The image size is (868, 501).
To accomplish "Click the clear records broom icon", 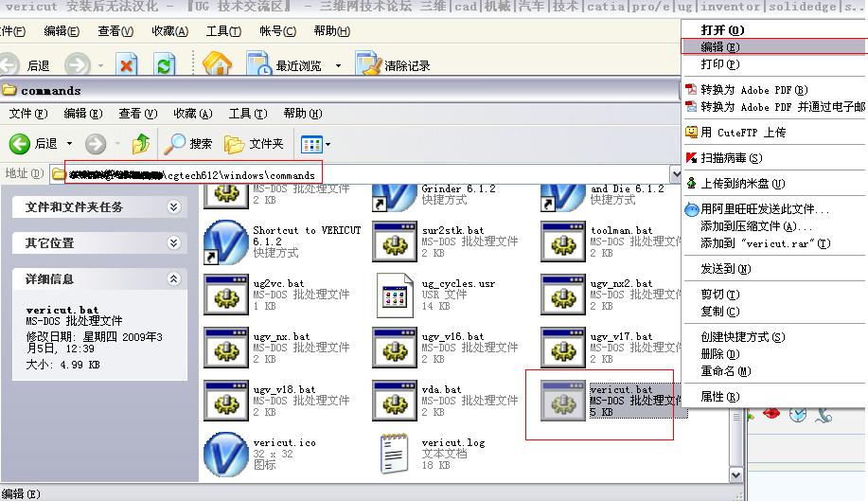I will (x=367, y=64).
